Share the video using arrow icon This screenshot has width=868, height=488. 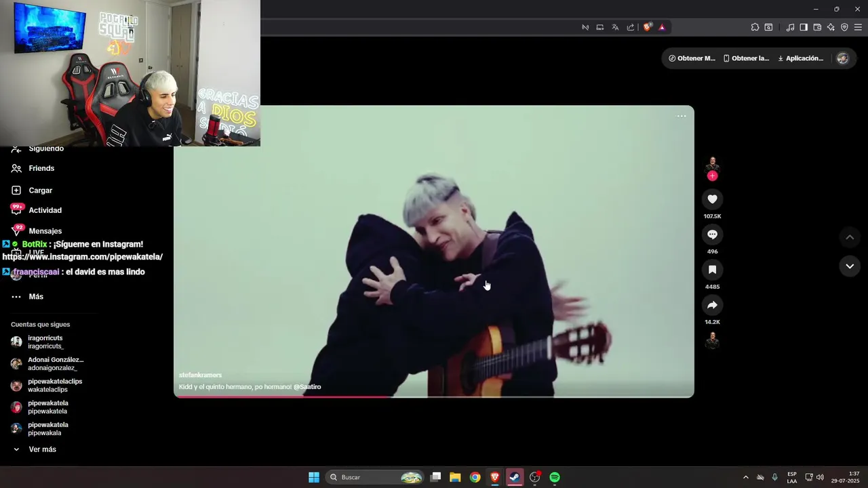click(712, 305)
